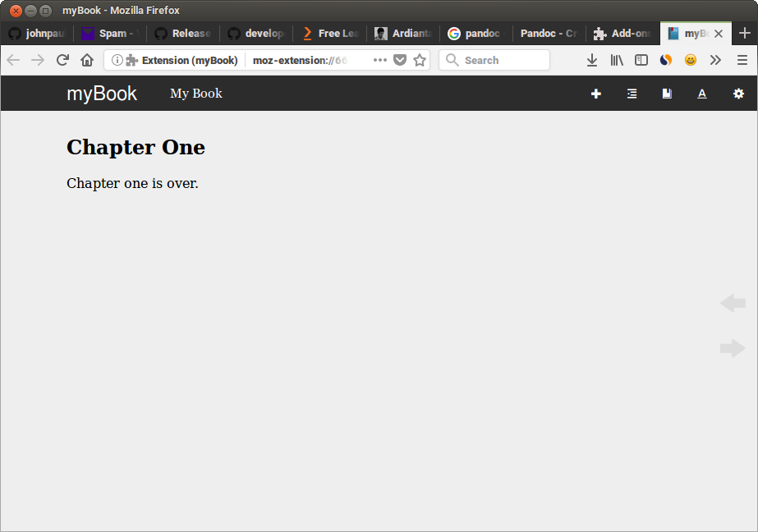Image resolution: width=758 pixels, height=532 pixels.
Task: Click the plus icon to add content
Action: [596, 94]
